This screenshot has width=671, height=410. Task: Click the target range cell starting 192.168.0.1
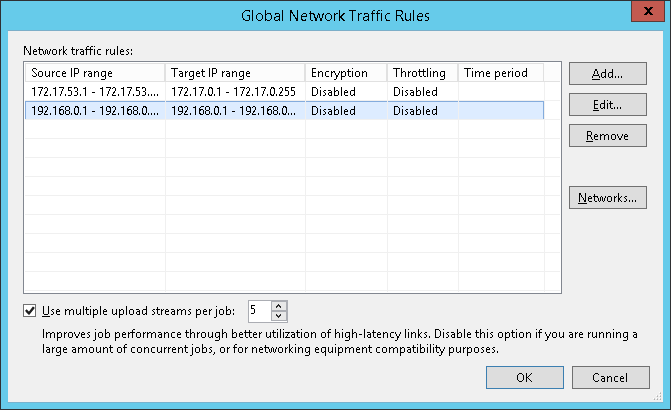(235, 110)
